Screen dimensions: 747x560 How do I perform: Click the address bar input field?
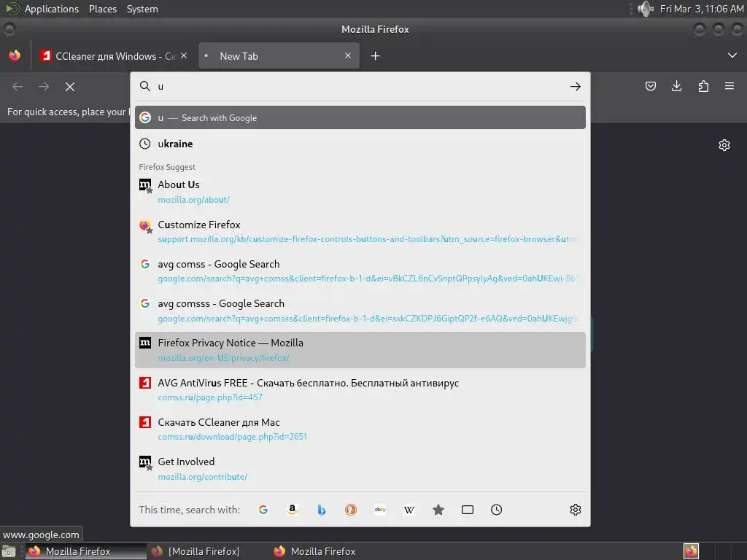(360, 86)
